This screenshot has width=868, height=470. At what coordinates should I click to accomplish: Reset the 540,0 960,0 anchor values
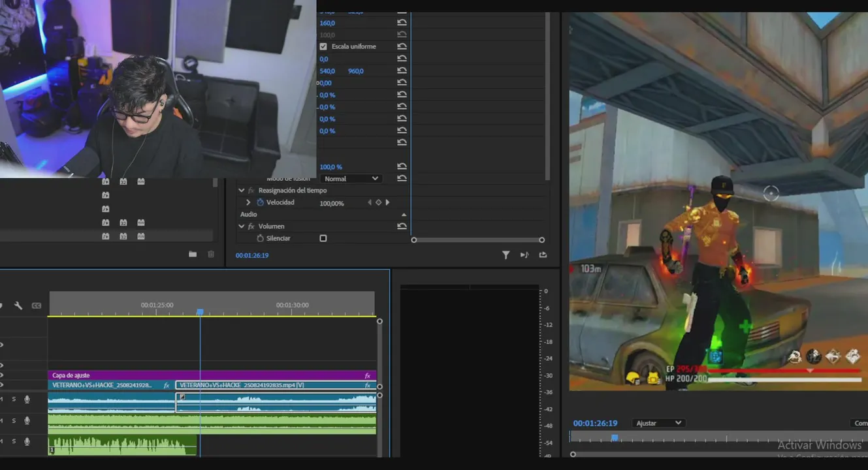pos(402,71)
